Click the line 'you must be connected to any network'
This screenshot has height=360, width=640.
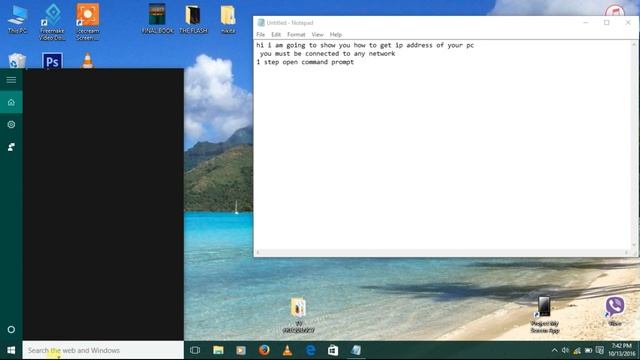(x=327, y=53)
